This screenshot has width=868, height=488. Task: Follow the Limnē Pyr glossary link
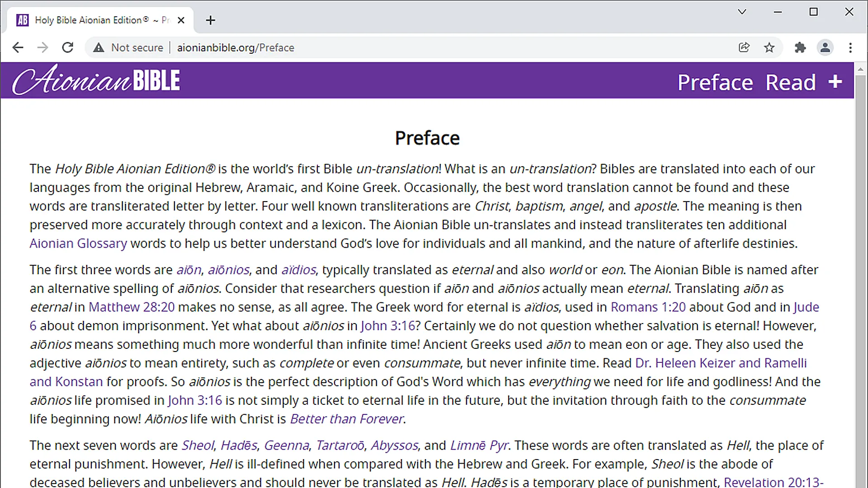(479, 446)
